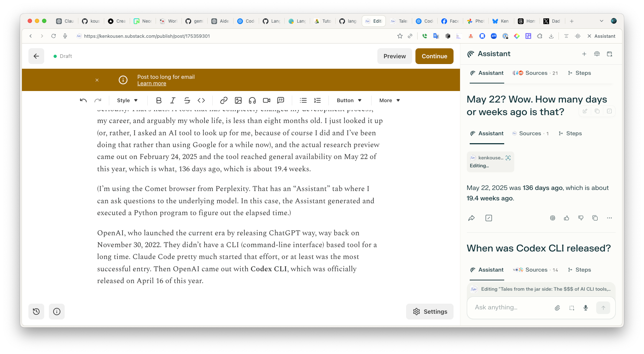Open the Sources 21 tab
This screenshot has height=354, width=644.
tap(535, 73)
